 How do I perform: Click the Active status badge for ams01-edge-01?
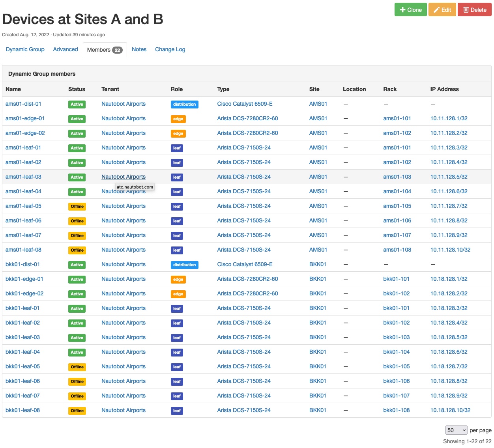(x=77, y=119)
